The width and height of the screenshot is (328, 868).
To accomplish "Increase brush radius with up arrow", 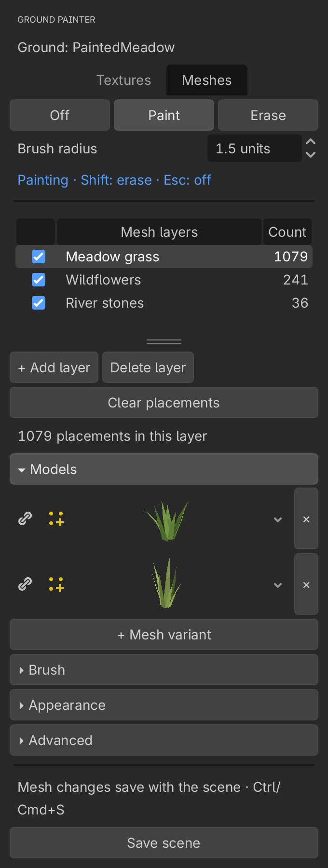I will [x=311, y=142].
